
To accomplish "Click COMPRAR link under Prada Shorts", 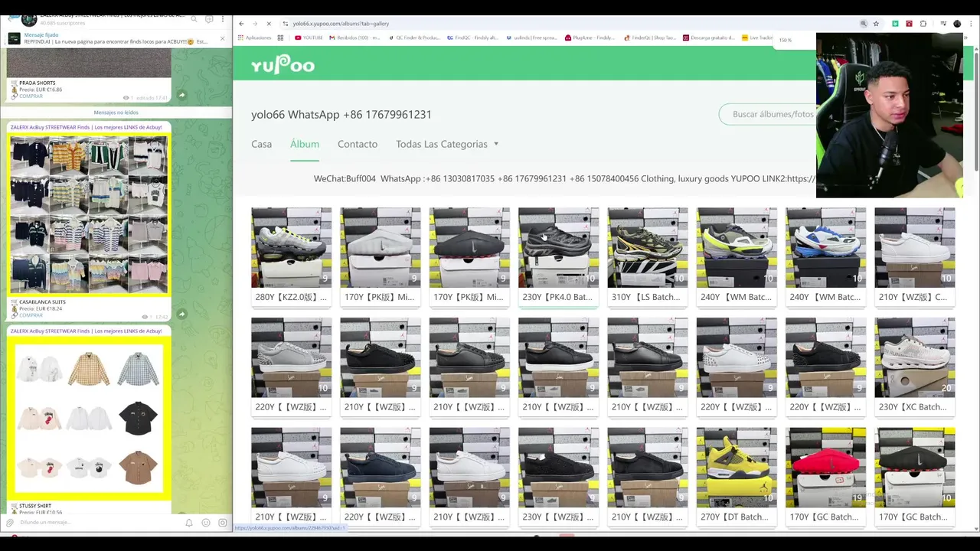I will (31, 96).
